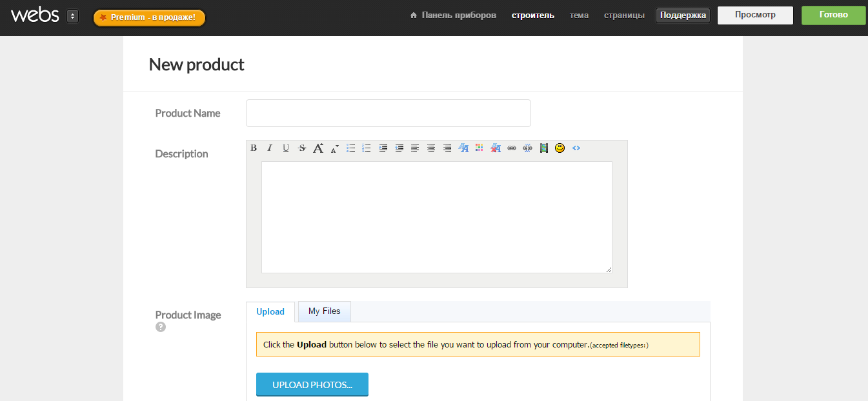Insert video with the film strip icon
Viewport: 868px width, 401px height.
[544, 148]
